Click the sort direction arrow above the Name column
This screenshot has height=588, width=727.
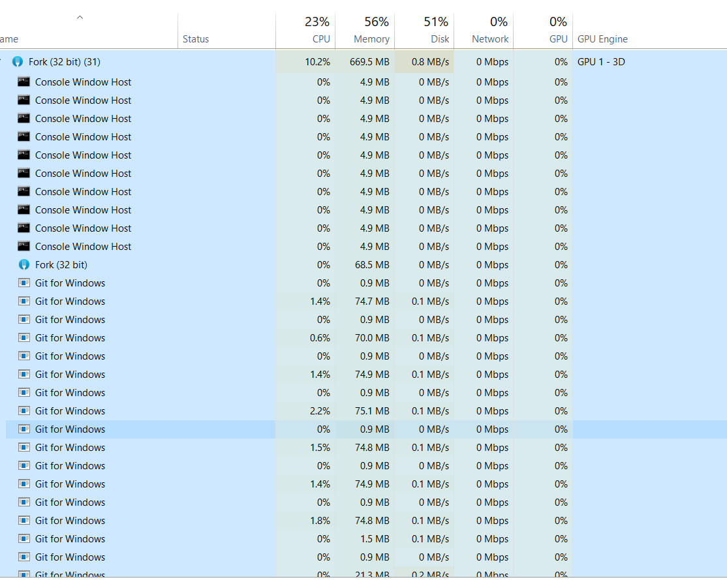(80, 18)
